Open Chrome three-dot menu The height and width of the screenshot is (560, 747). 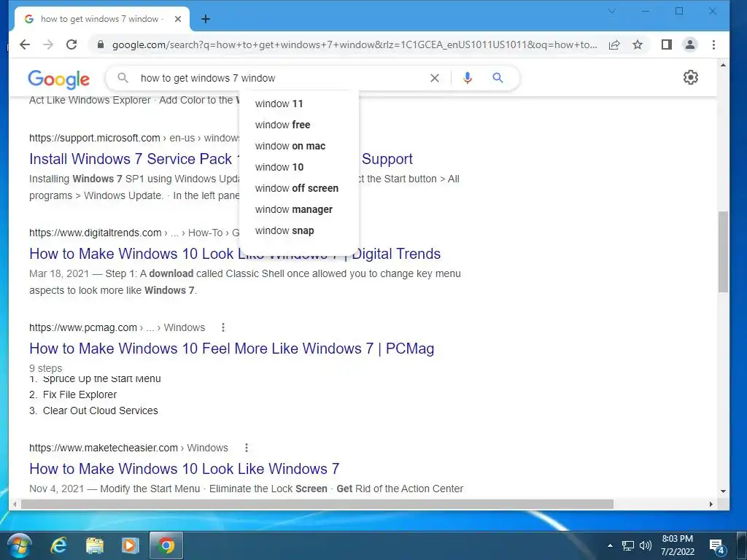713,44
